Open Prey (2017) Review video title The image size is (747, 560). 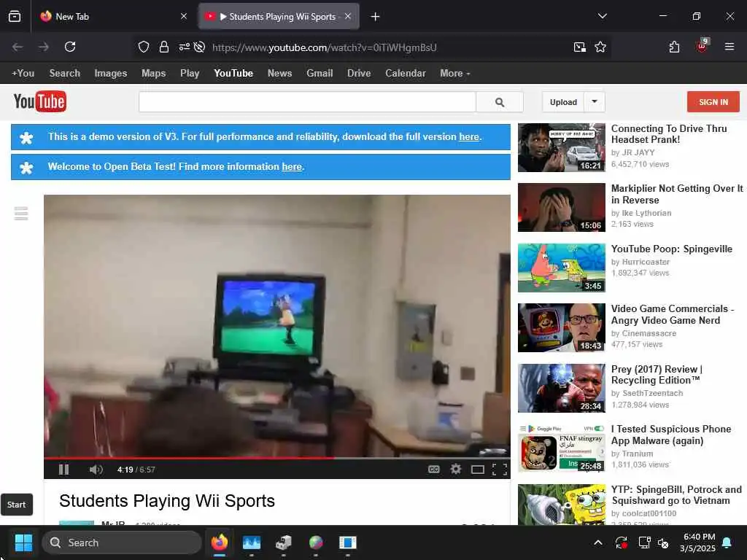pos(657,375)
